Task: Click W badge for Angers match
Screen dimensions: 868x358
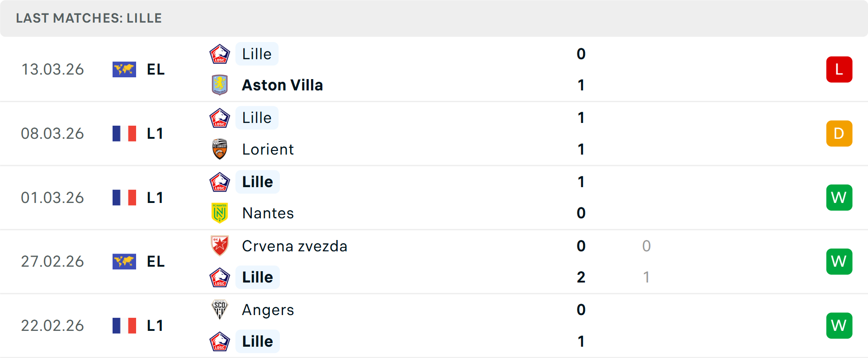Action: [x=839, y=325]
